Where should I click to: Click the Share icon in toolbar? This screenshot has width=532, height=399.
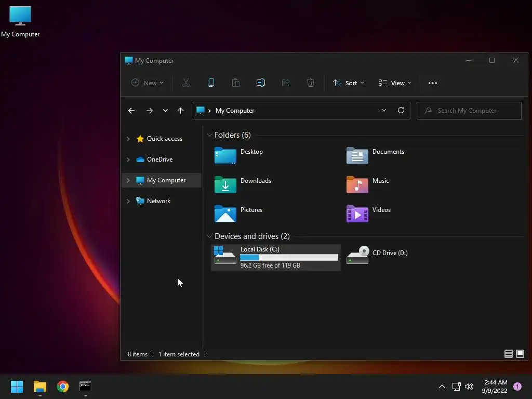[x=286, y=83]
